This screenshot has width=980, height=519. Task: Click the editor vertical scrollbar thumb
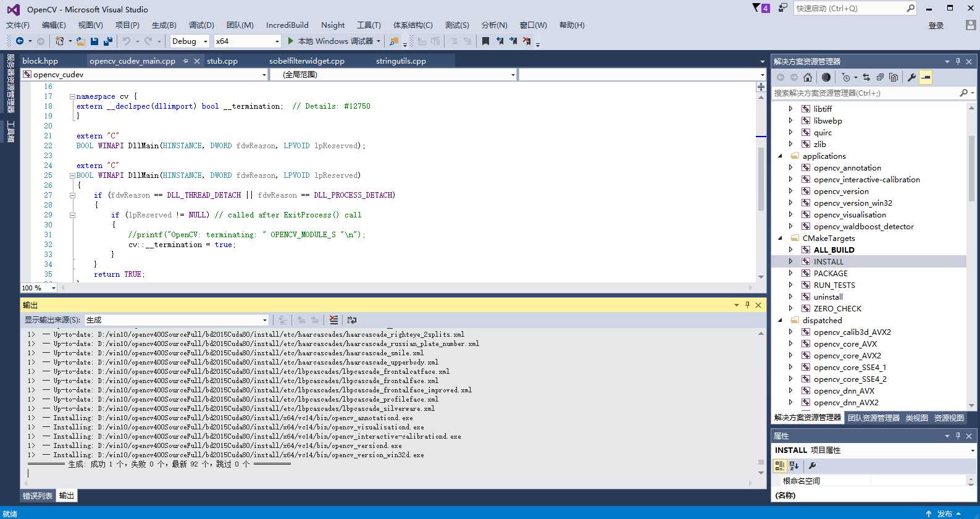click(761, 180)
